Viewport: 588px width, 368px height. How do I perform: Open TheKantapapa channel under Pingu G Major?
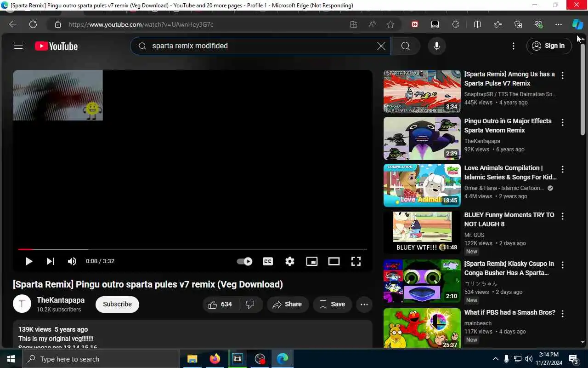482,141
